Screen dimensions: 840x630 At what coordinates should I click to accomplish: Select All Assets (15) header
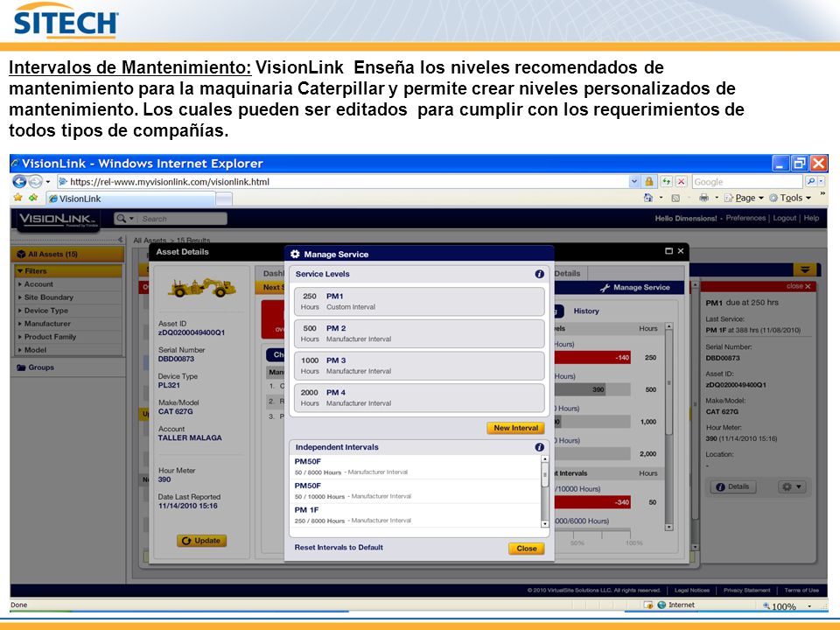point(67,254)
